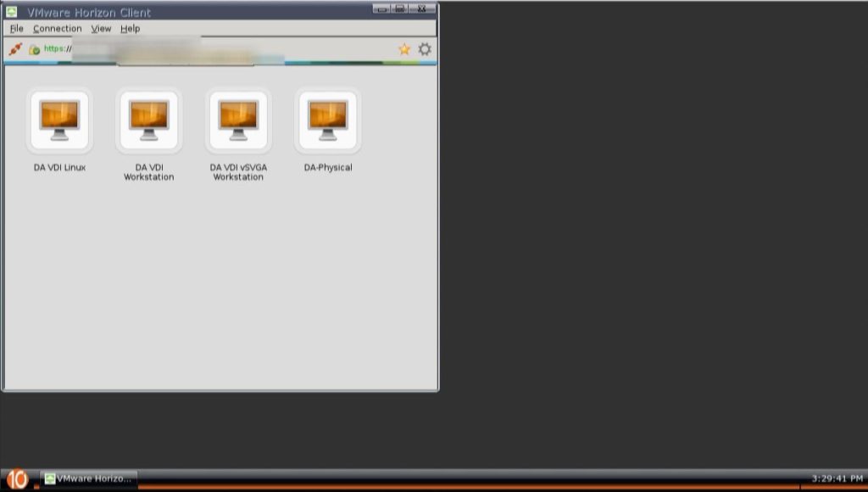Launch the DA VDI Workstation desktop
This screenshot has height=492, width=868.
pos(149,120)
